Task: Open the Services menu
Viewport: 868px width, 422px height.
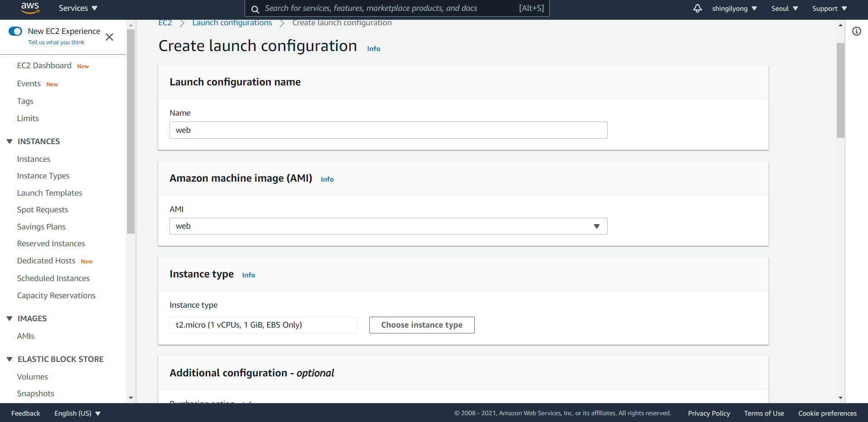Action: tap(78, 8)
